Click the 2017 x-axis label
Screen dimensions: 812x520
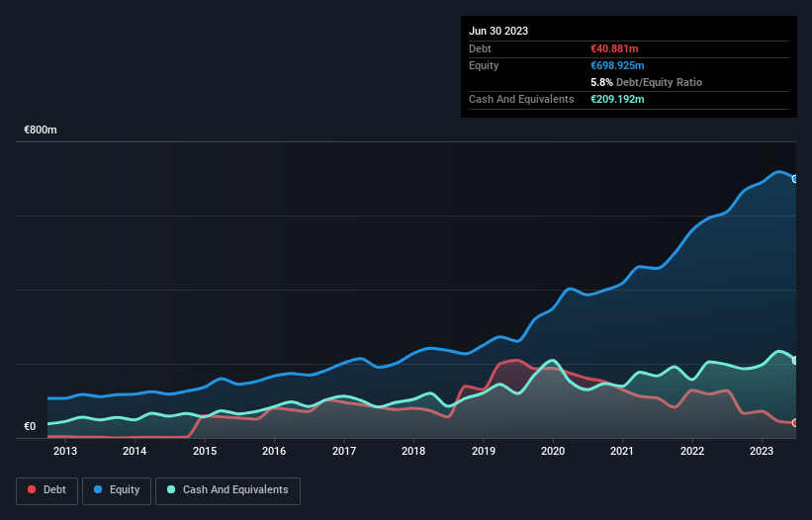(x=344, y=451)
